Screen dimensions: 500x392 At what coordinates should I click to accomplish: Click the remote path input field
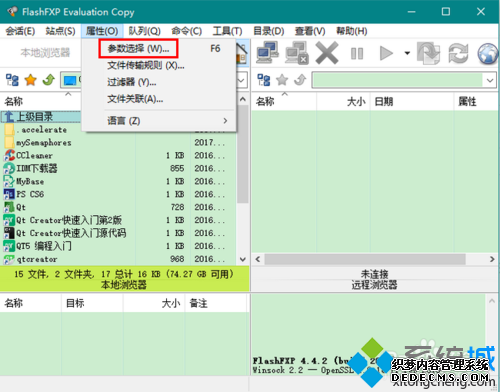pos(398,80)
